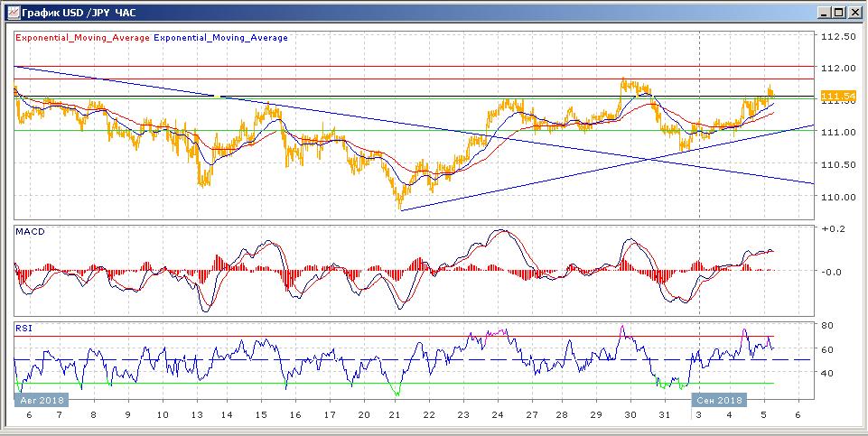Image resolution: width=868 pixels, height=436 pixels.
Task: Click the 110.00 price axis label
Action: (838, 196)
